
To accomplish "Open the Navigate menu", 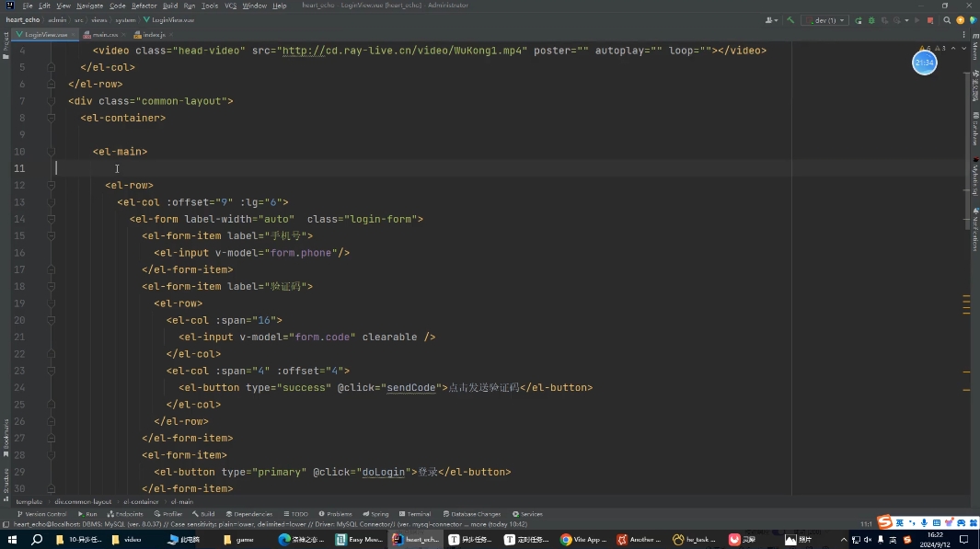I will click(89, 6).
